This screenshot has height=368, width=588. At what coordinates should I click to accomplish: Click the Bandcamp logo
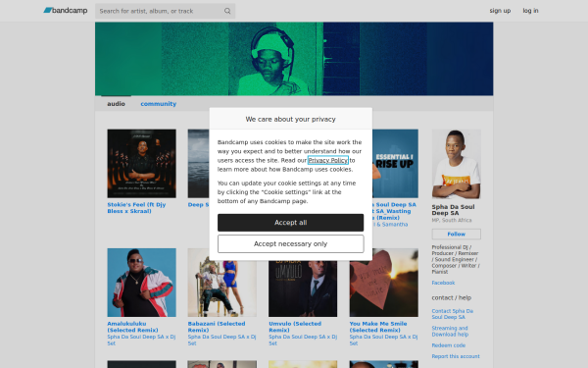[x=66, y=11]
